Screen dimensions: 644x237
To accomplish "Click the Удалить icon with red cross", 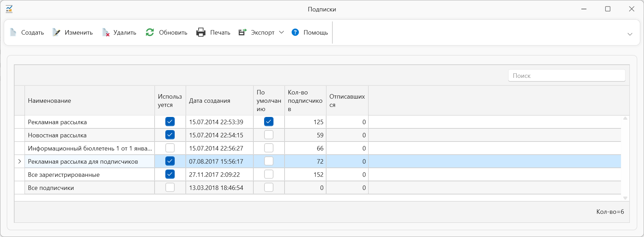I will (x=106, y=33).
